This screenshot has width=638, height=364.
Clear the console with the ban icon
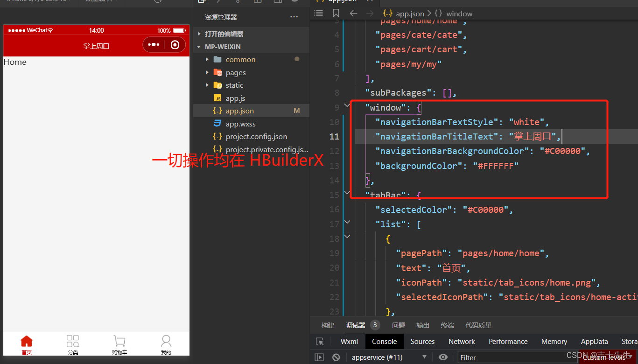tap(336, 357)
